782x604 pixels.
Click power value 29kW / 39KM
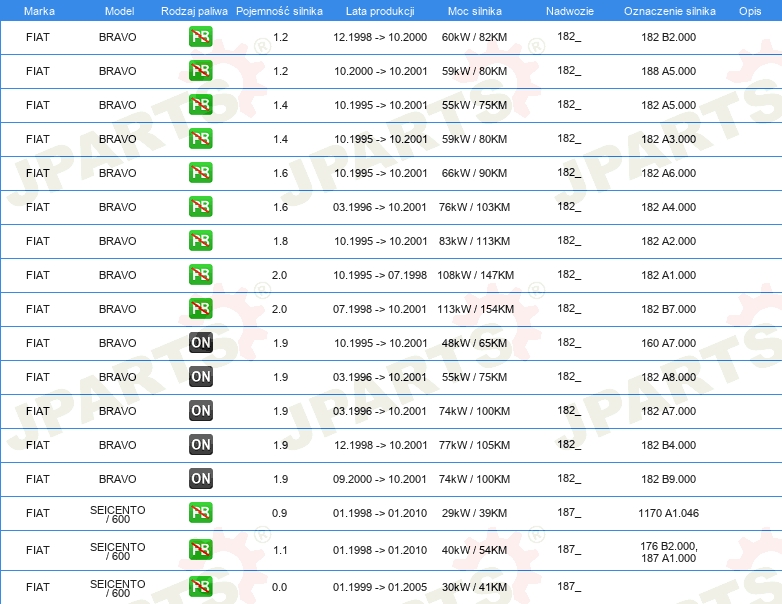point(474,513)
